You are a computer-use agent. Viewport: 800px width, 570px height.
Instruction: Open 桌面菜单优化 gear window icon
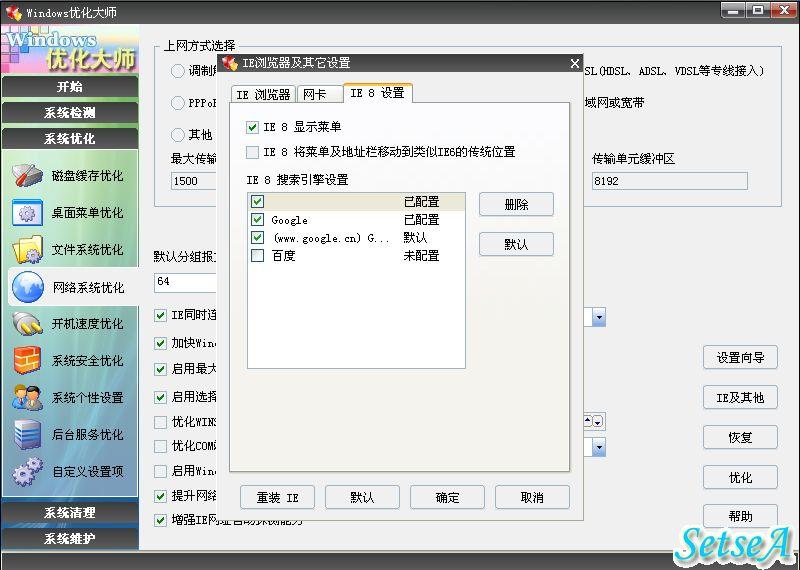point(27,212)
